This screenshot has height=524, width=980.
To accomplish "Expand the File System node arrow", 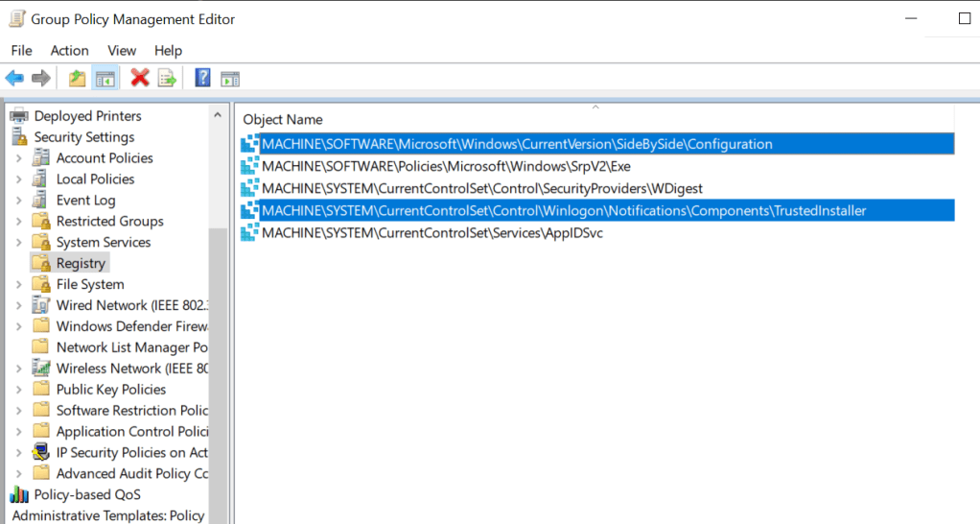I will (19, 285).
